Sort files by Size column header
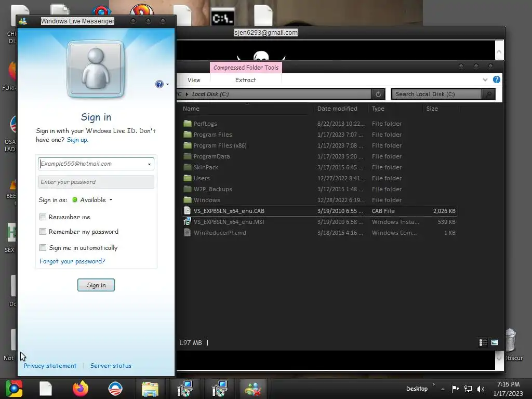 point(432,109)
